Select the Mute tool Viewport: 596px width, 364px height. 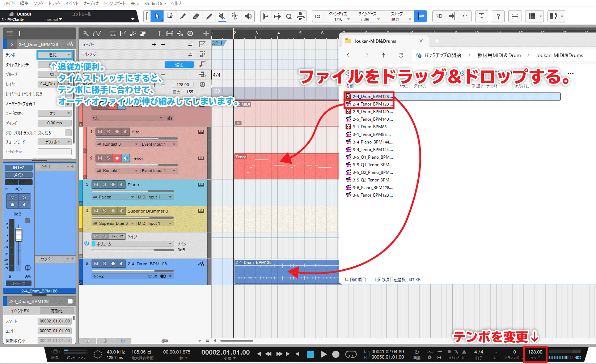(222, 16)
